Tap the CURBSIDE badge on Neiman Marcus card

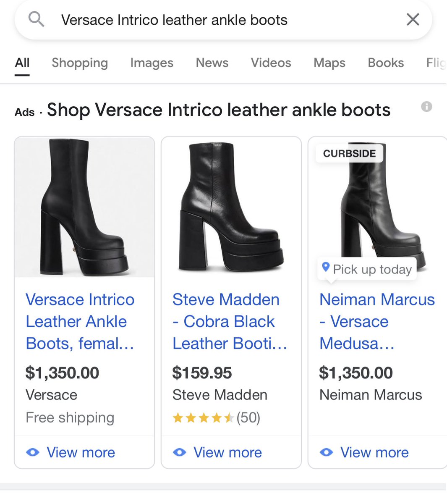[x=349, y=154]
